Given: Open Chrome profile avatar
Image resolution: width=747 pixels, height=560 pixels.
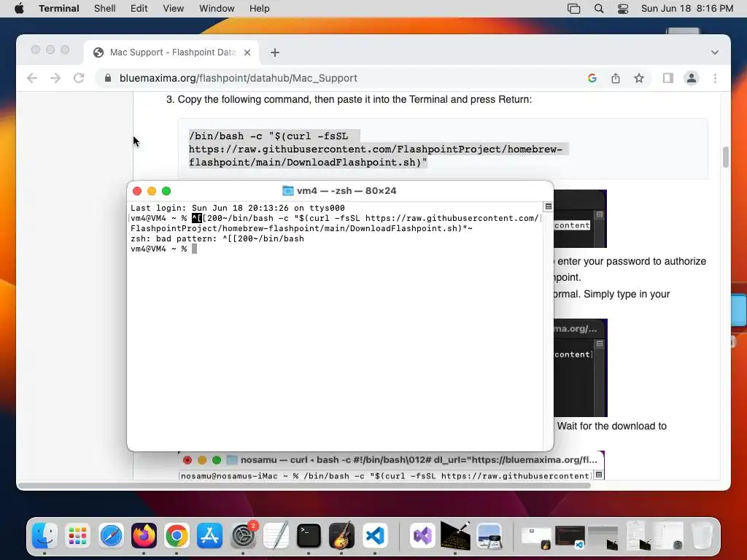Looking at the screenshot, I should [692, 78].
